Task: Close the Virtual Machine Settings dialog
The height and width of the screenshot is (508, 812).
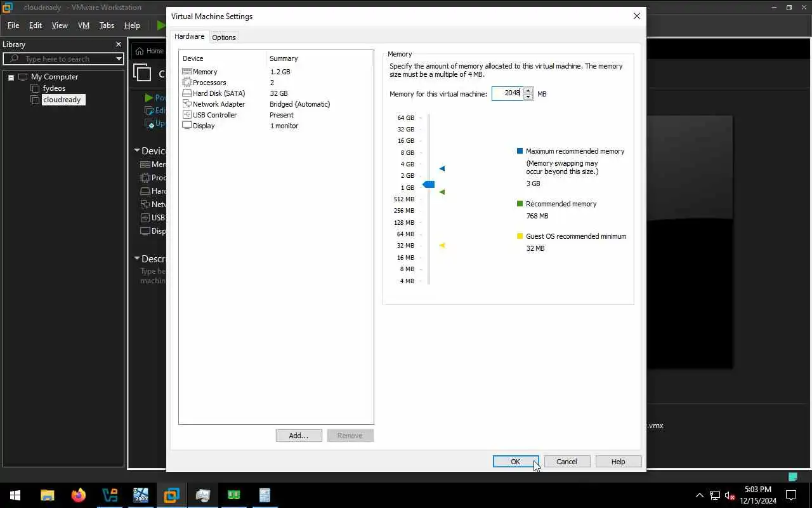Action: (637, 16)
